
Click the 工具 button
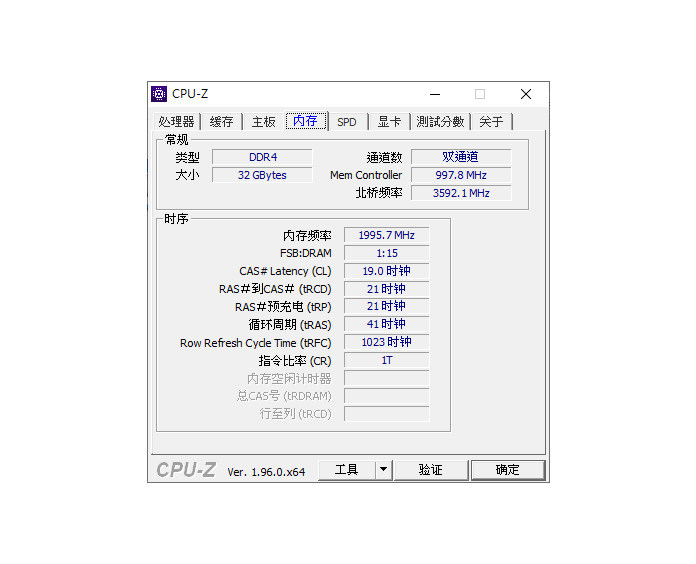click(347, 470)
